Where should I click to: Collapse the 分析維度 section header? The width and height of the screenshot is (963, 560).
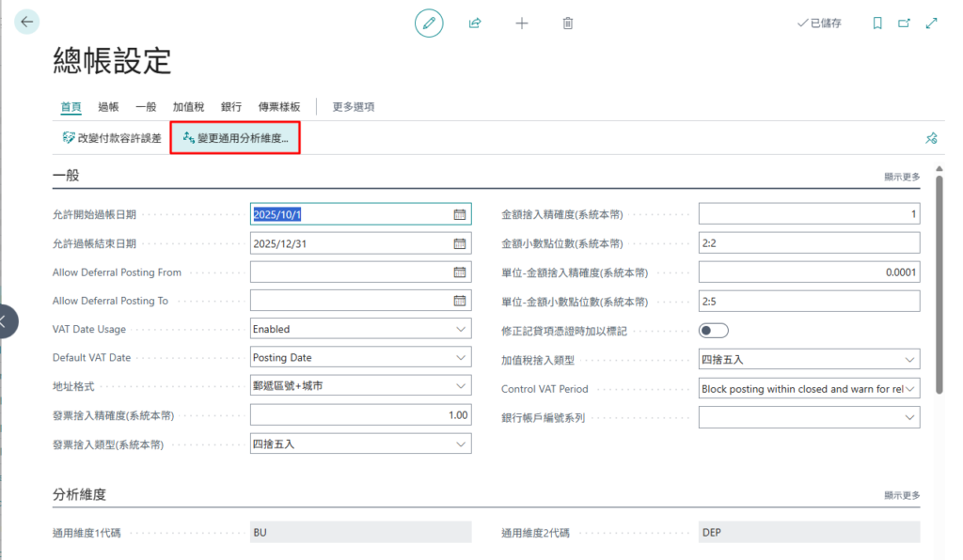coord(79,494)
